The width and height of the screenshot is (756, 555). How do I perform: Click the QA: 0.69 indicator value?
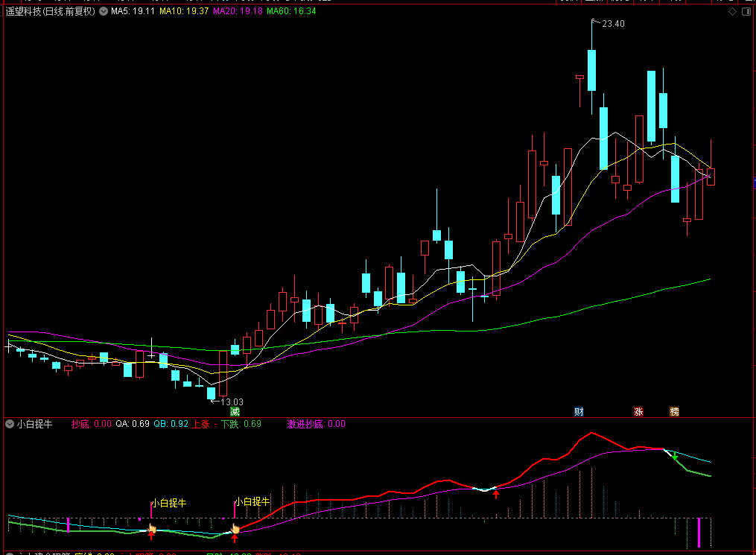(x=133, y=425)
